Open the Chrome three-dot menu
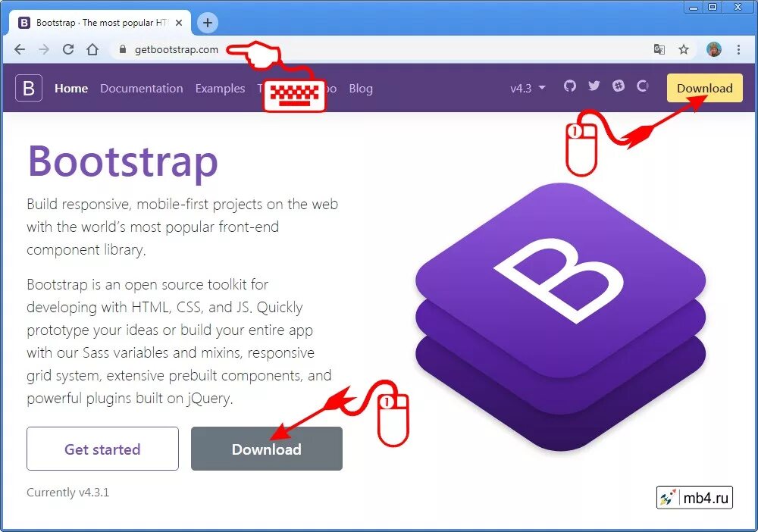The width and height of the screenshot is (758, 532). pos(738,49)
